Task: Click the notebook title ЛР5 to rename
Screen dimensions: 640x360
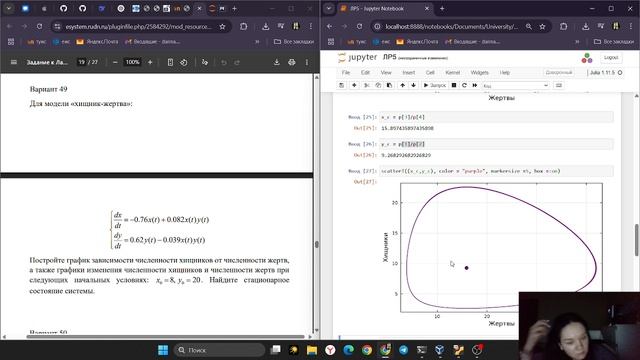Action: [389, 57]
